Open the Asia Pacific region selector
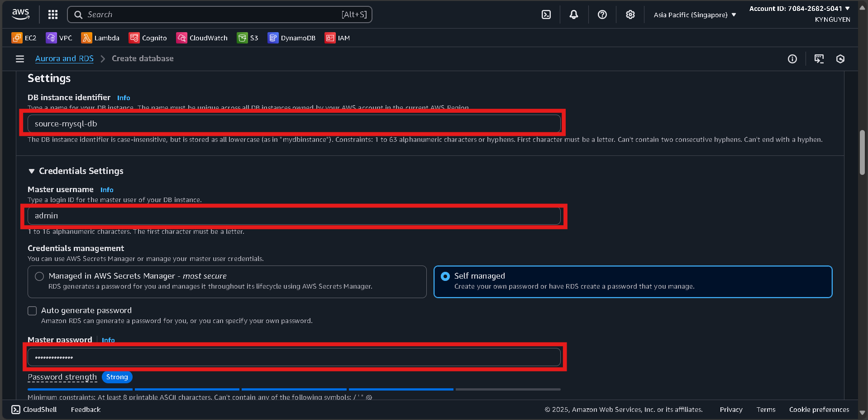 pyautogui.click(x=694, y=14)
